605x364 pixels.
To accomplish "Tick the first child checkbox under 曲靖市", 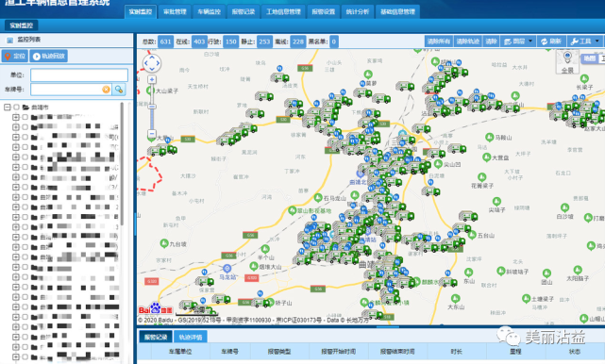I will click(x=25, y=117).
